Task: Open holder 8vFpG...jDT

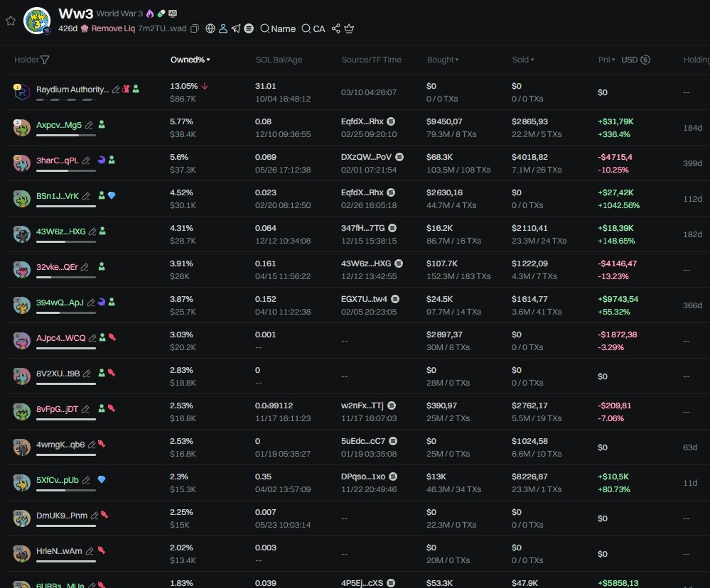Action: (57, 409)
